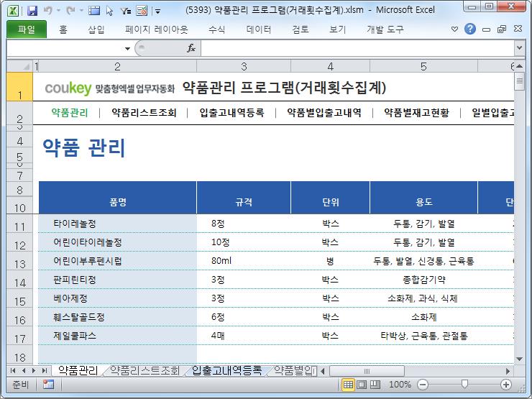This screenshot has height=399, width=532.
Task: Switch to Page Layout view button
Action: tap(362, 385)
